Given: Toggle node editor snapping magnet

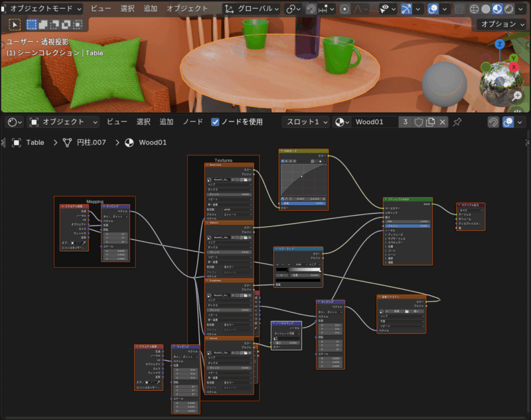Looking at the screenshot, I should tap(493, 122).
